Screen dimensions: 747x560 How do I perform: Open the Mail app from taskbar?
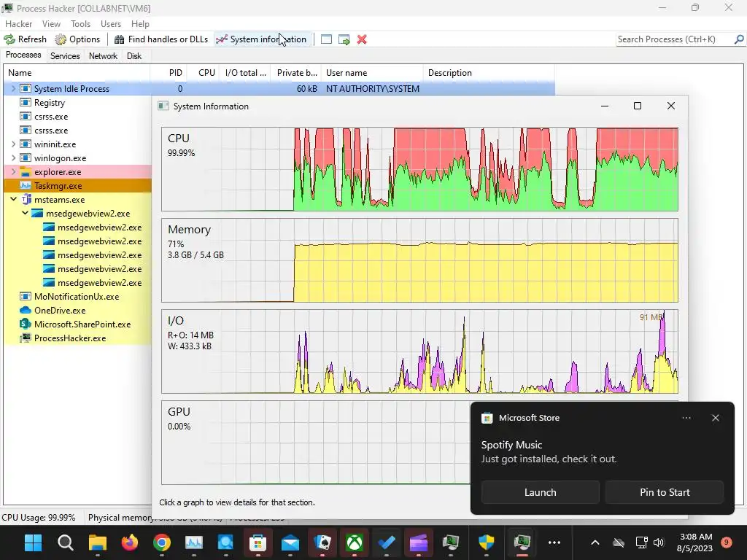pyautogui.click(x=290, y=542)
